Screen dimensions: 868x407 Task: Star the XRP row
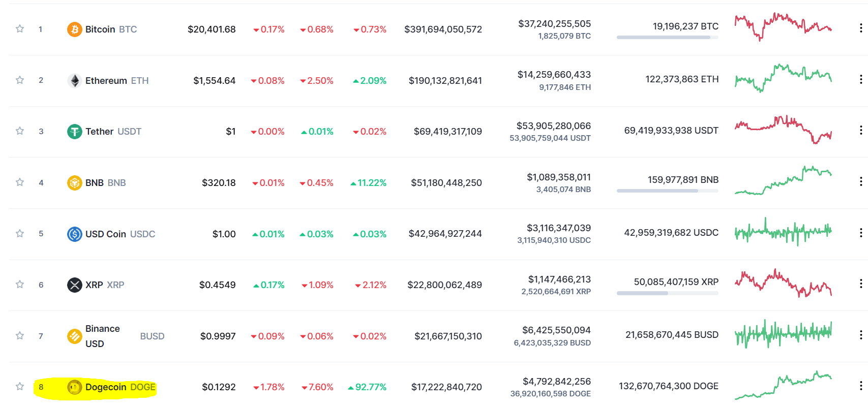tap(20, 285)
